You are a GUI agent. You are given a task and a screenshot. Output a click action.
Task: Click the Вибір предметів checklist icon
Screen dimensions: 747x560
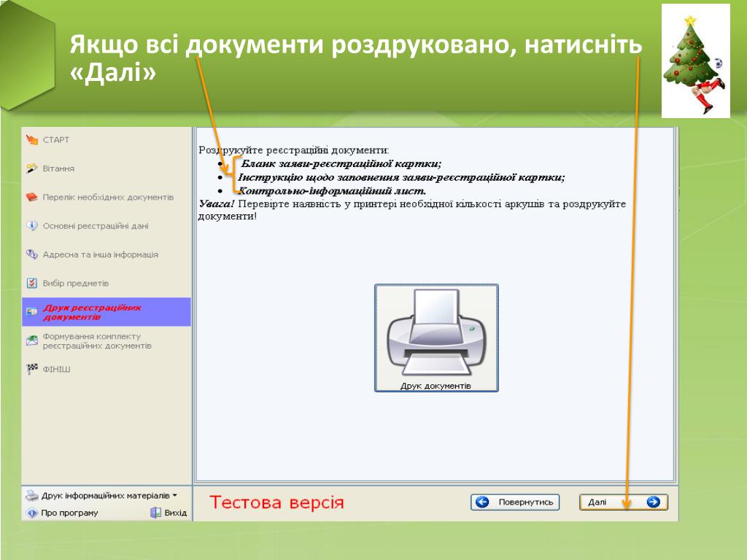tap(32, 283)
